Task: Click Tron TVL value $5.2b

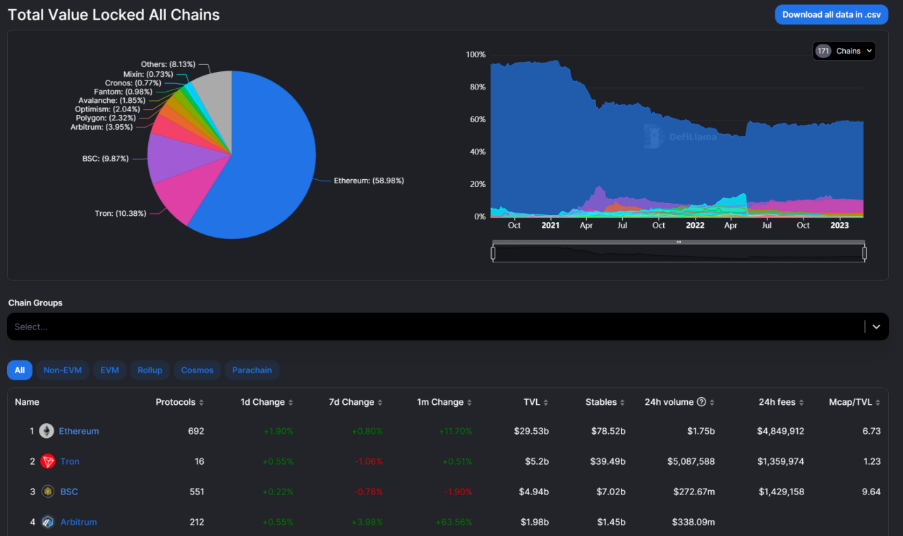Action: [x=537, y=462]
